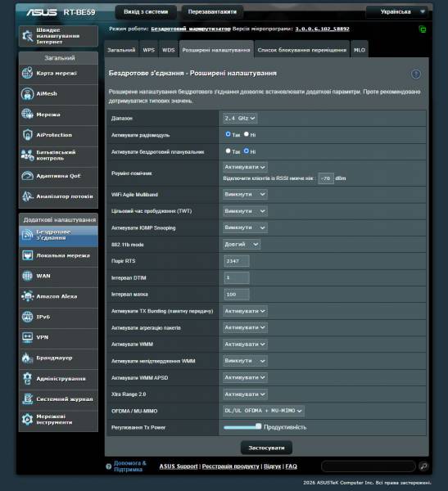Open the band dropdown showing 2.4 GHz

tap(240, 119)
